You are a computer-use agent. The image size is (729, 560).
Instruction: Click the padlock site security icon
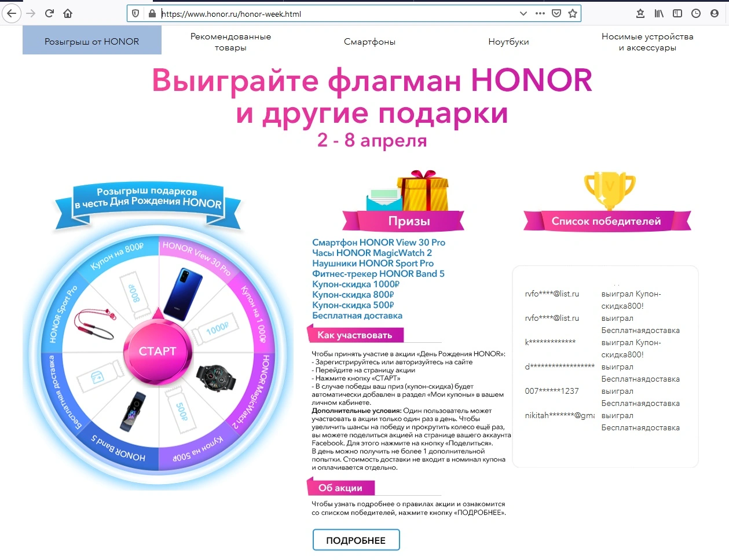tap(152, 13)
